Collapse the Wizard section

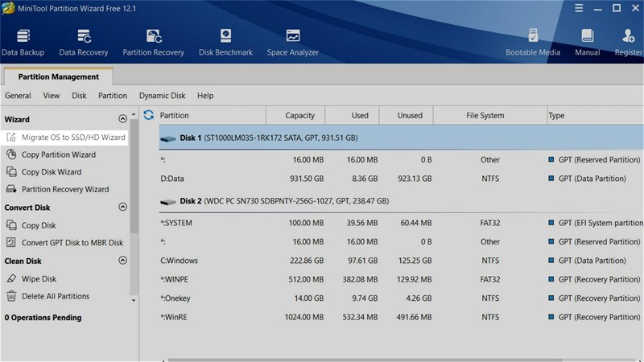pyautogui.click(x=122, y=119)
